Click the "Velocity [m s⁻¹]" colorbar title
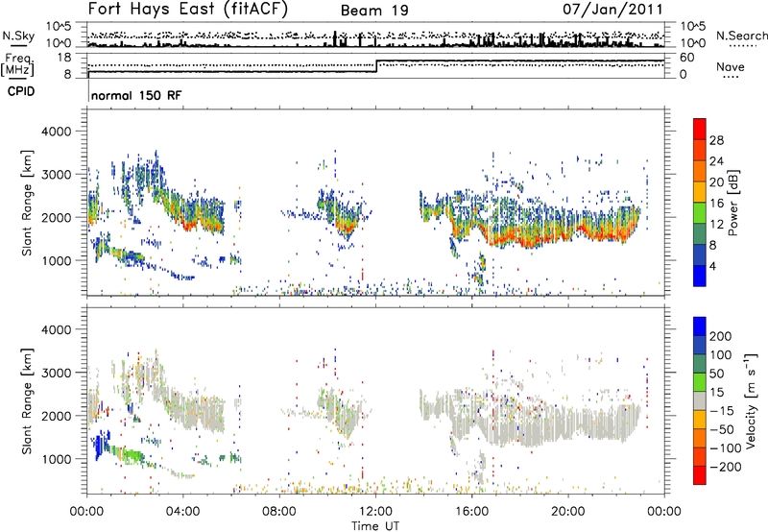The image size is (768, 532). coord(751,400)
